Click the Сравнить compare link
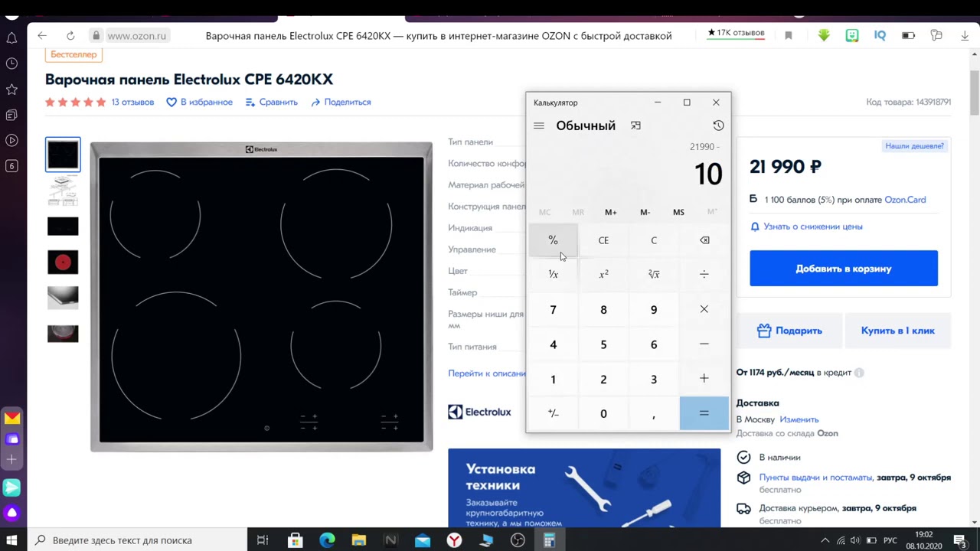Viewport: 980px width, 551px height. tap(271, 102)
